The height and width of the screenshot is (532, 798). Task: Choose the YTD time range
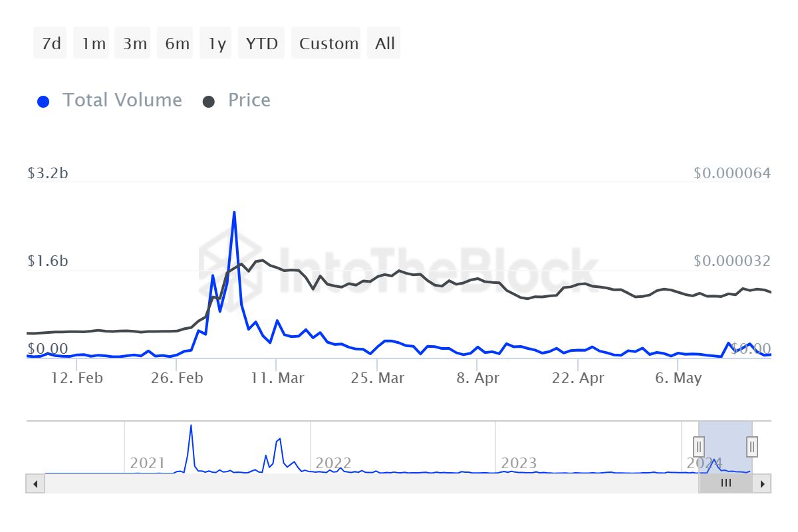(261, 43)
